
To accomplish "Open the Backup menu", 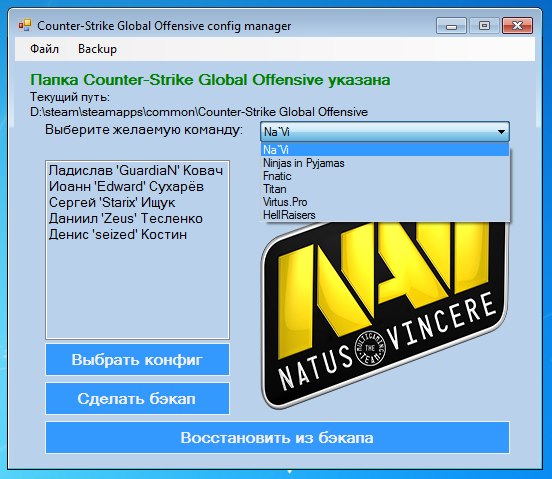I will click(98, 49).
